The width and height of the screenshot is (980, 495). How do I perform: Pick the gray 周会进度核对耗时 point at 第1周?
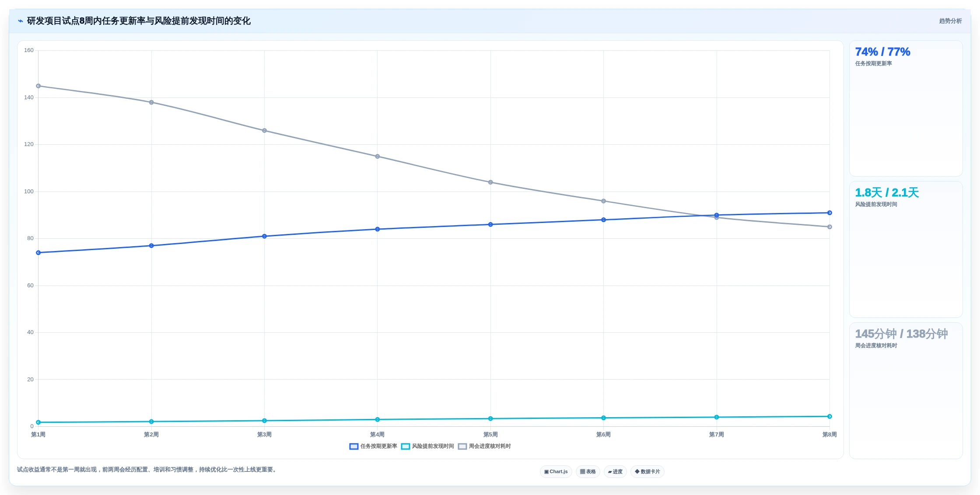tap(38, 86)
